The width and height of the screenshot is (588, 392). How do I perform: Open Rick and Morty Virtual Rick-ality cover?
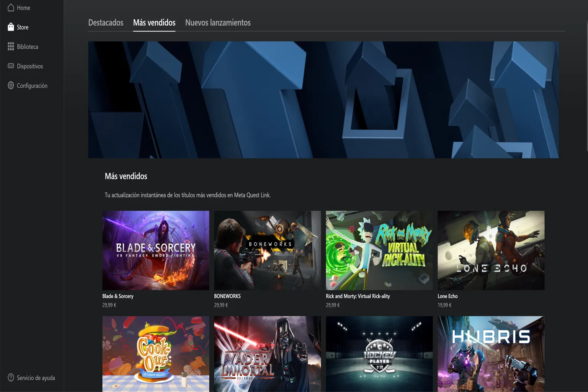click(379, 250)
